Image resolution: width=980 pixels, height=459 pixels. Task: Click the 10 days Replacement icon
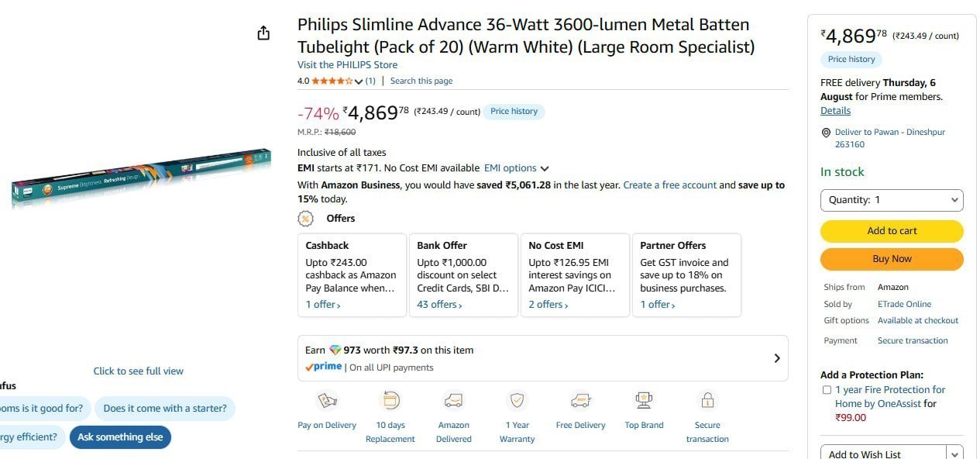390,400
